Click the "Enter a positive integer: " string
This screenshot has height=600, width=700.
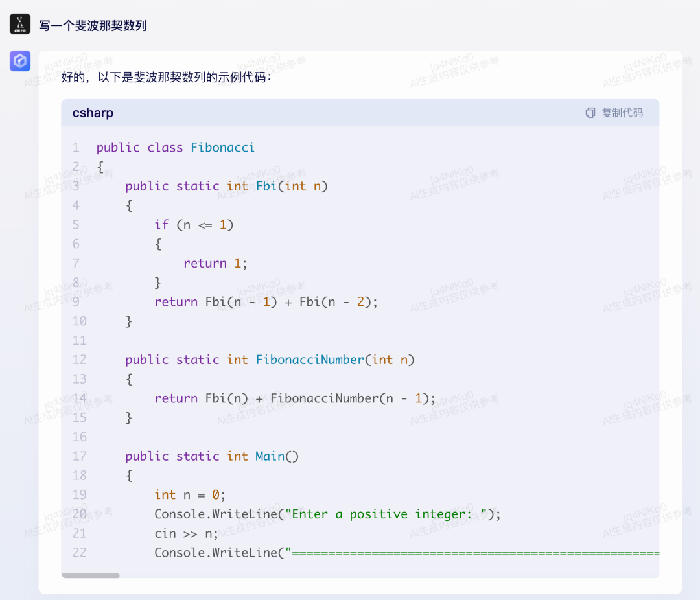point(386,514)
